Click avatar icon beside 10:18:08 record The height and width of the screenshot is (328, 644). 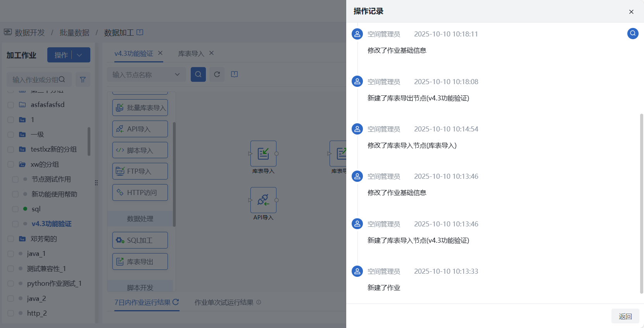[x=357, y=81]
